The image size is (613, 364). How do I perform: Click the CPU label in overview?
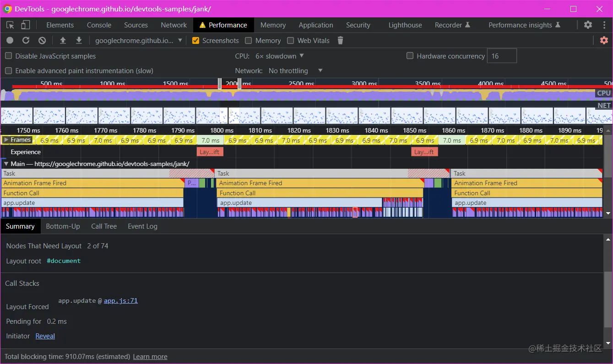pyautogui.click(x=604, y=93)
